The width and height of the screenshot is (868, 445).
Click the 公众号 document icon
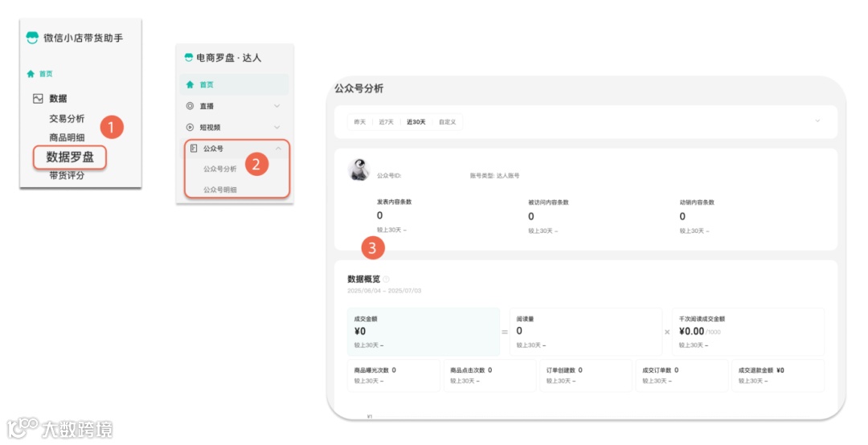194,149
